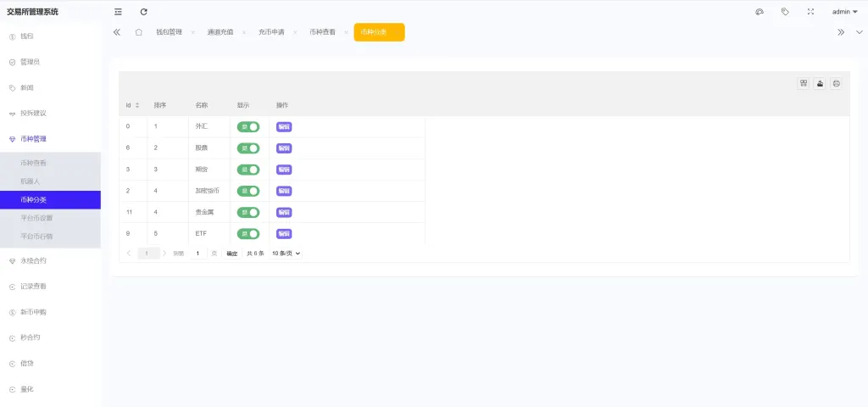
Task: Switch to the 币种查看 tab
Action: pos(322,32)
